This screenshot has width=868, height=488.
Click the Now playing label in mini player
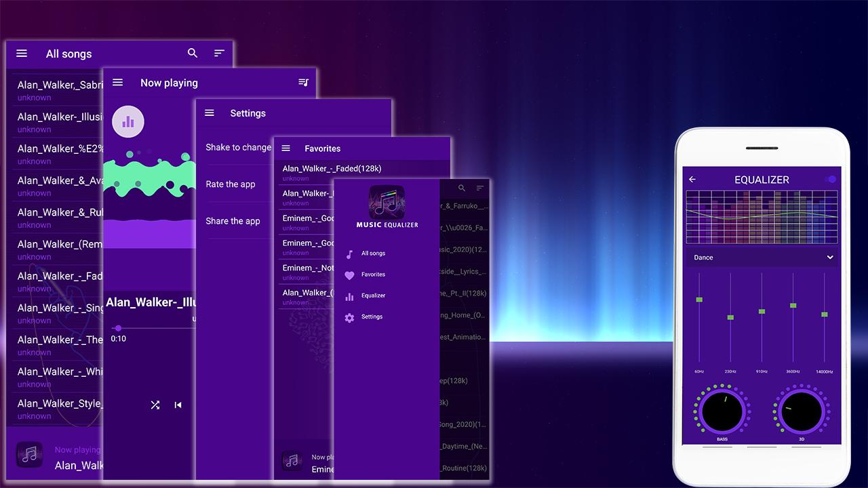(77, 449)
